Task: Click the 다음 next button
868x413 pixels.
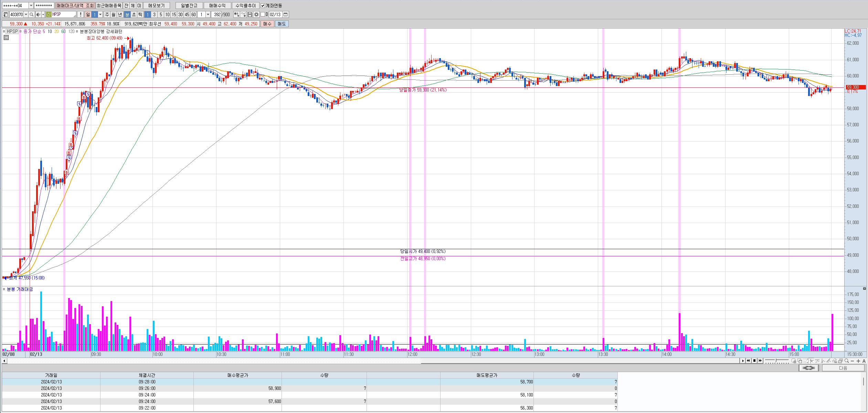Action: 843,368
